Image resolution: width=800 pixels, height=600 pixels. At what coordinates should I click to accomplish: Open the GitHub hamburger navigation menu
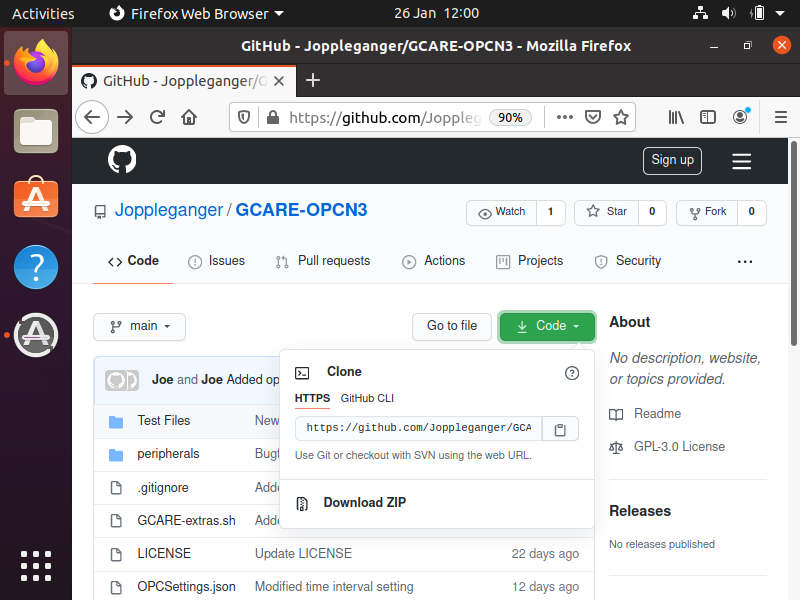pyautogui.click(x=741, y=161)
